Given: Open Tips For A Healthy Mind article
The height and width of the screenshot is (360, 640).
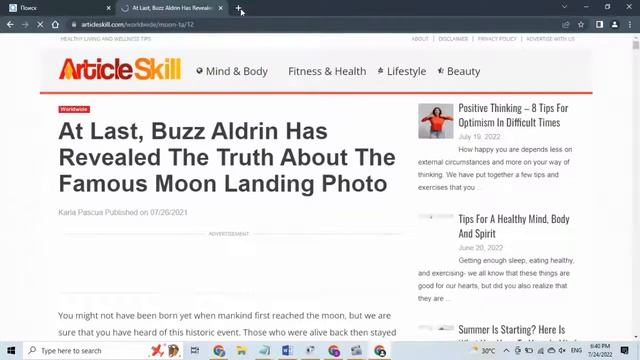Looking at the screenshot, I should click(513, 226).
